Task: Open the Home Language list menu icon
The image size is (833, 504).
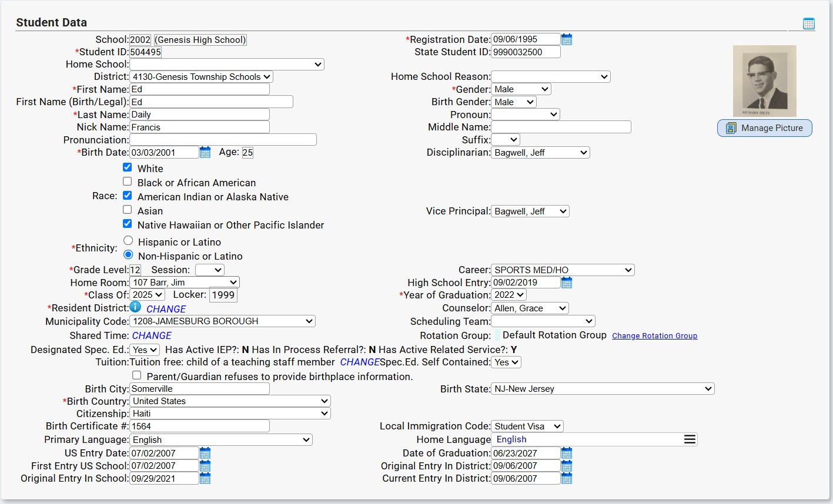Action: click(690, 439)
